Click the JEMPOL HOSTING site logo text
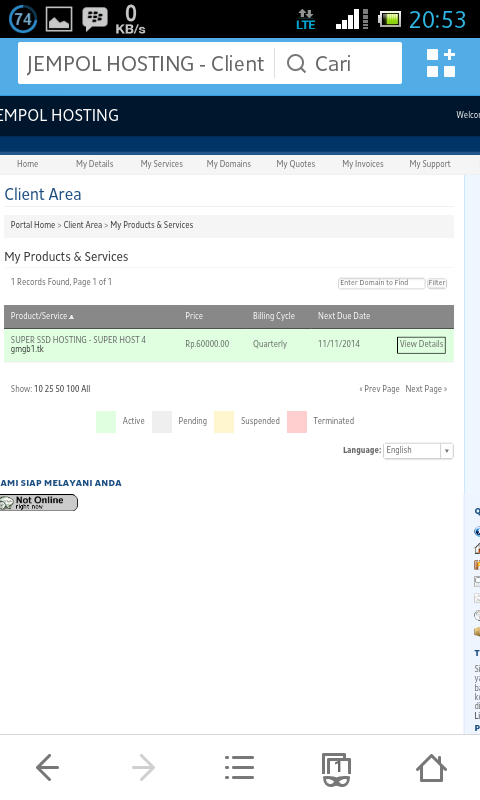The height and width of the screenshot is (800, 480). click(x=59, y=115)
